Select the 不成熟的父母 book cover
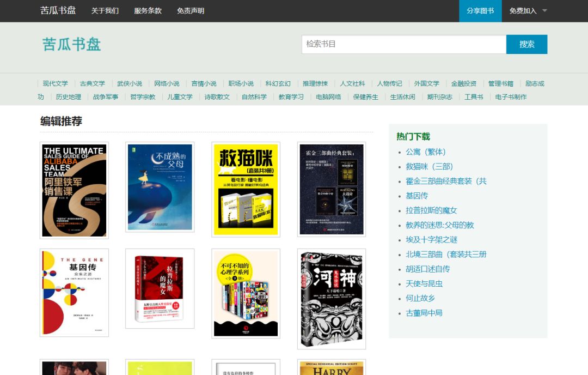 pyautogui.click(x=160, y=188)
